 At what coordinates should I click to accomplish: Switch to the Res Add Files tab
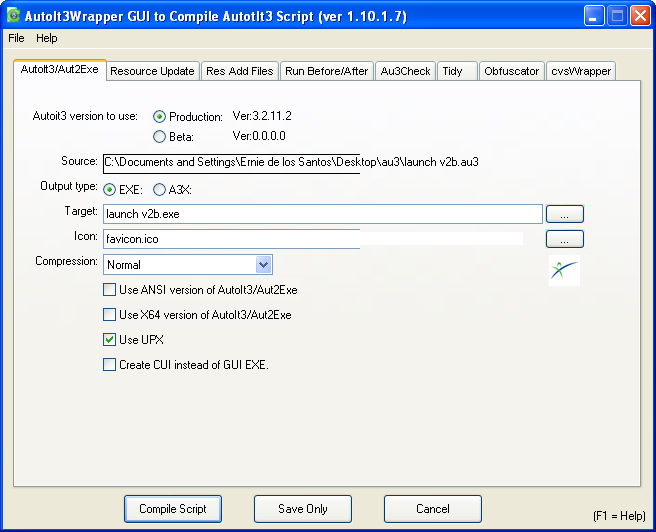point(240,71)
